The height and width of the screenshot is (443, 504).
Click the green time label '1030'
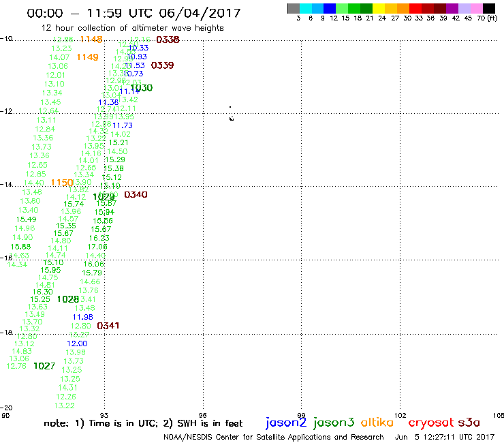[x=142, y=88]
